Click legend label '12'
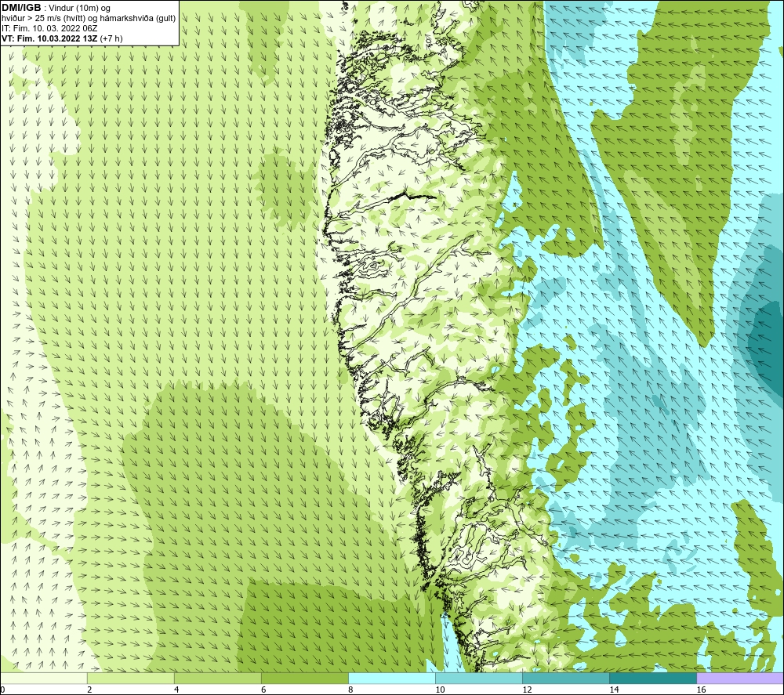This screenshot has width=784, height=695. 527,690
